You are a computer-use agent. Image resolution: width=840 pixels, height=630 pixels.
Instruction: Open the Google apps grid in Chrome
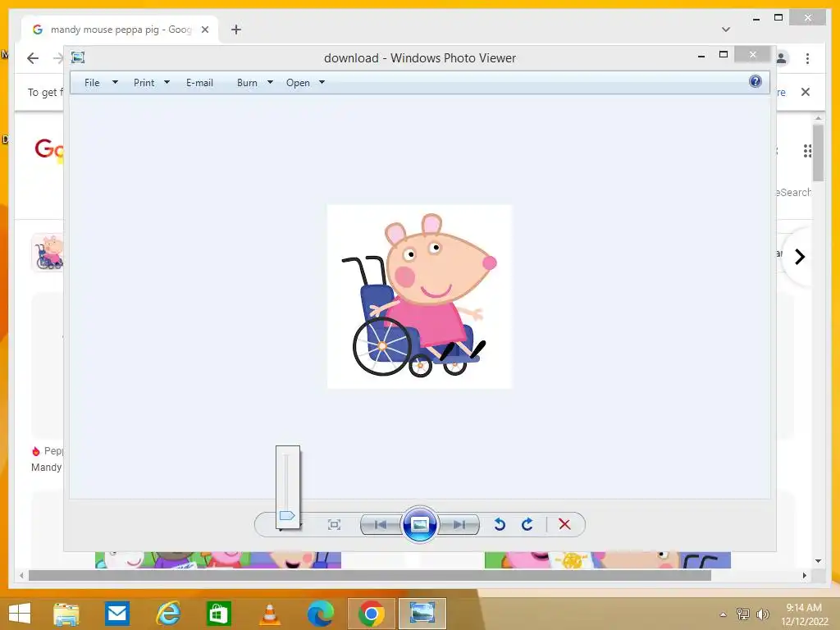807,151
